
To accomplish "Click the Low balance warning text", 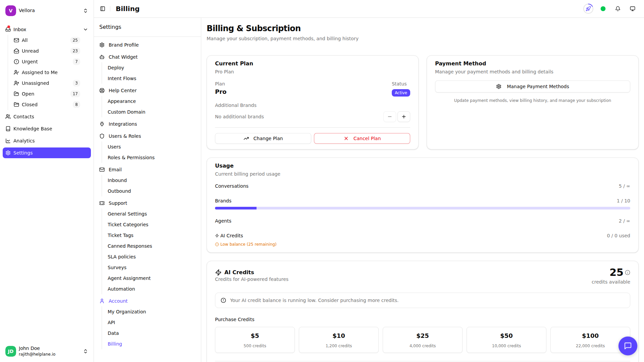I will click(248, 244).
